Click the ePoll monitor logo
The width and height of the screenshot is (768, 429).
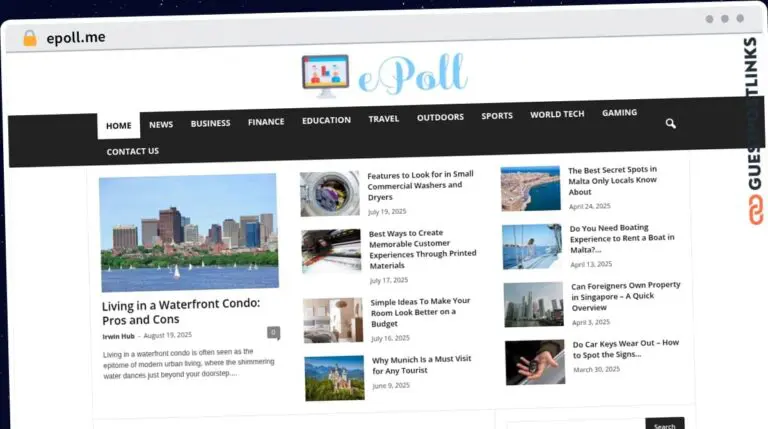click(325, 76)
